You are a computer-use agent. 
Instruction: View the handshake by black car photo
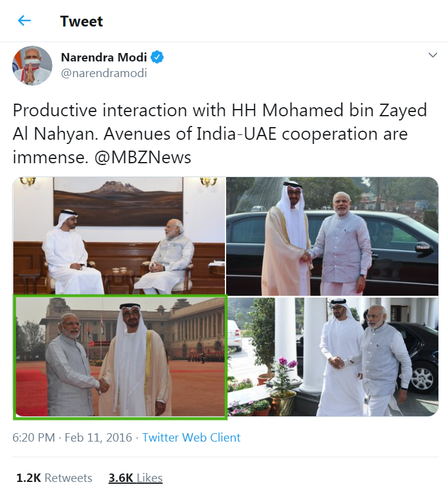(x=332, y=236)
